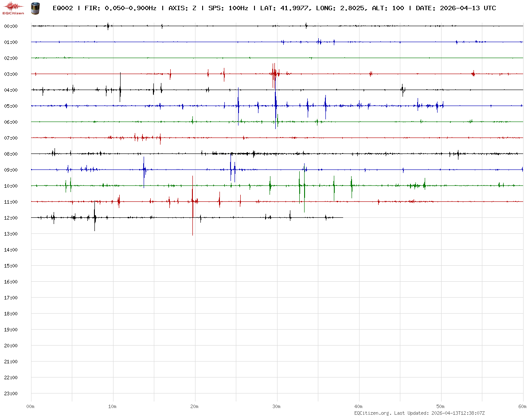532x417 pixels.
Task: Select the 08:00 hour row label
Action: coord(11,154)
